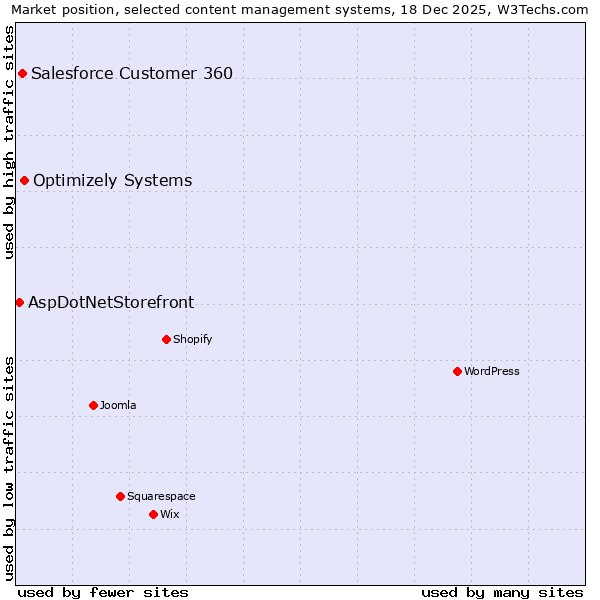The image size is (600, 600).
Task: Click the red AspDotNetStorefront data point
Action: click(x=20, y=303)
